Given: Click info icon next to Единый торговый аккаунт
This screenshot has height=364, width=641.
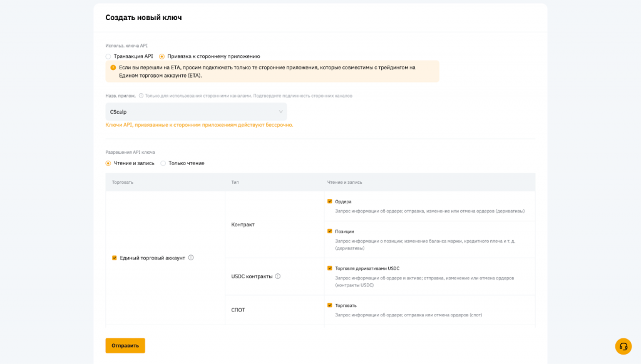Looking at the screenshot, I should pos(191,258).
